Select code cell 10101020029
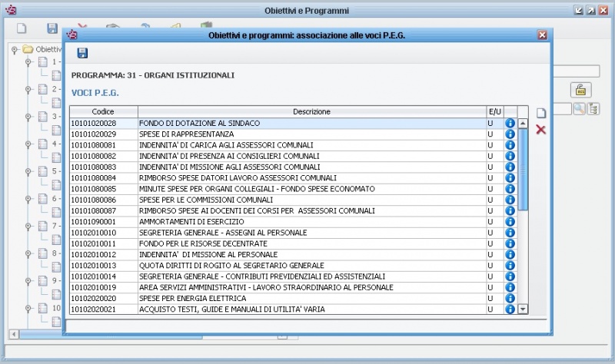The height and width of the screenshot is (364, 615). 104,134
